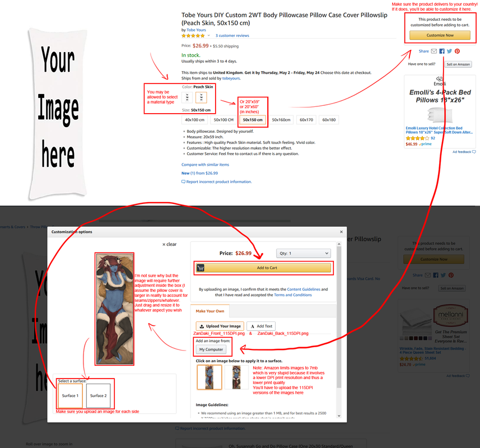Click Ad feedback under the mellanni ad
The image size is (480, 448).
click(458, 376)
